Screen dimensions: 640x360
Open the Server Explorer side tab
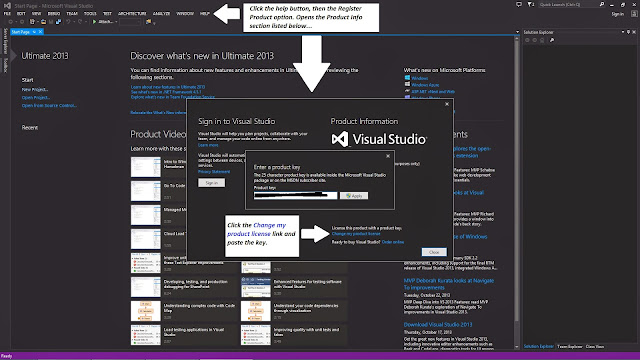(5, 40)
